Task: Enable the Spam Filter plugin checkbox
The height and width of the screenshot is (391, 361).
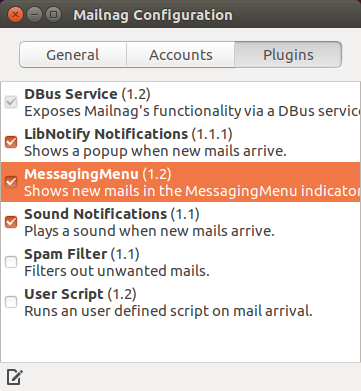Action: coord(11,262)
